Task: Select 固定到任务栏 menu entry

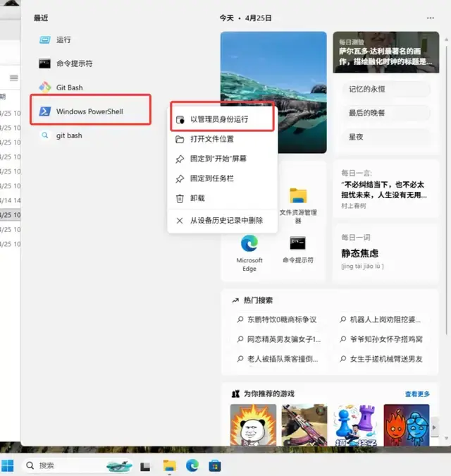Action: pyautogui.click(x=222, y=178)
